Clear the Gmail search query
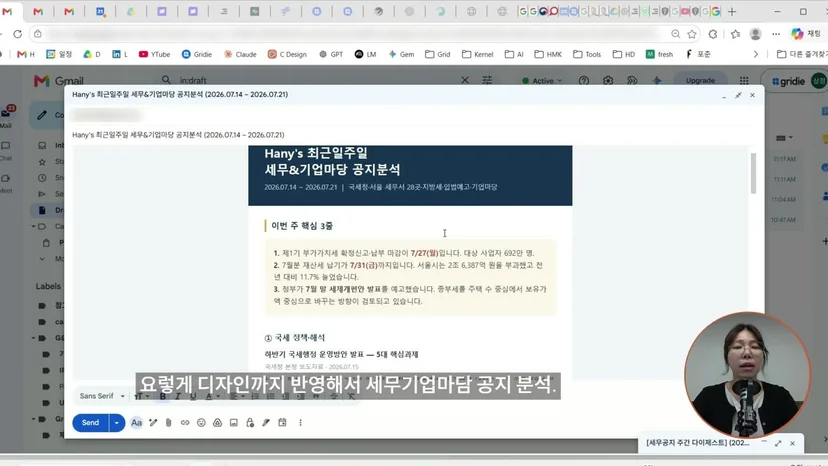The image size is (828, 466). 465,80
